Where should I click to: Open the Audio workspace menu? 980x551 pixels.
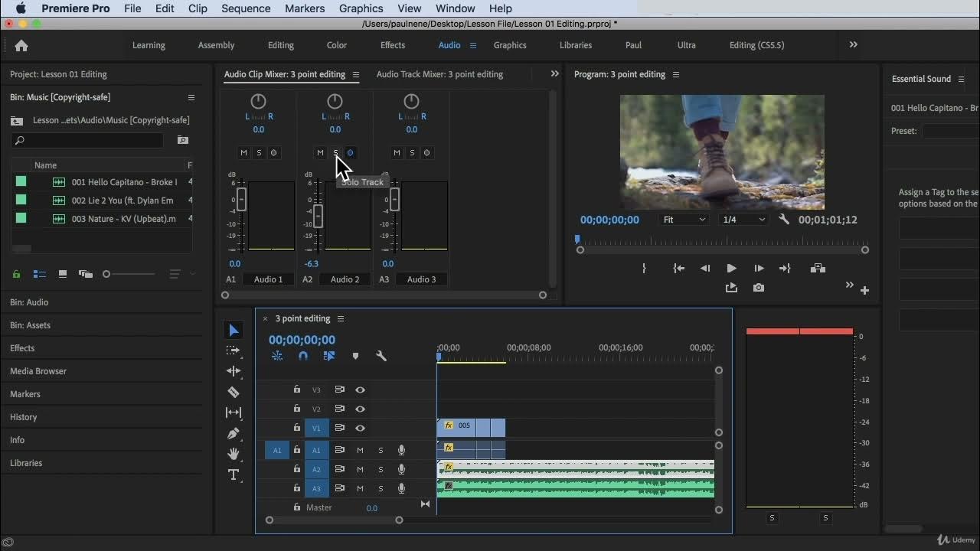pos(473,45)
